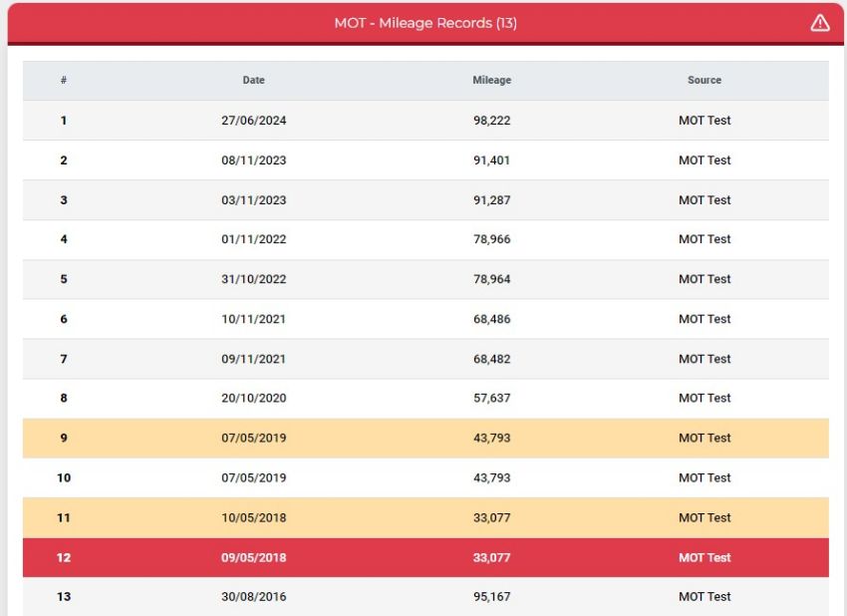Click the 78,966 mileage value
847x616 pixels.
point(491,239)
